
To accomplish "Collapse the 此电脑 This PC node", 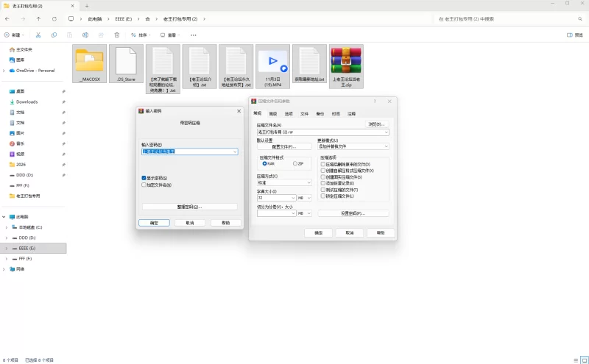I will pyautogui.click(x=4, y=217).
